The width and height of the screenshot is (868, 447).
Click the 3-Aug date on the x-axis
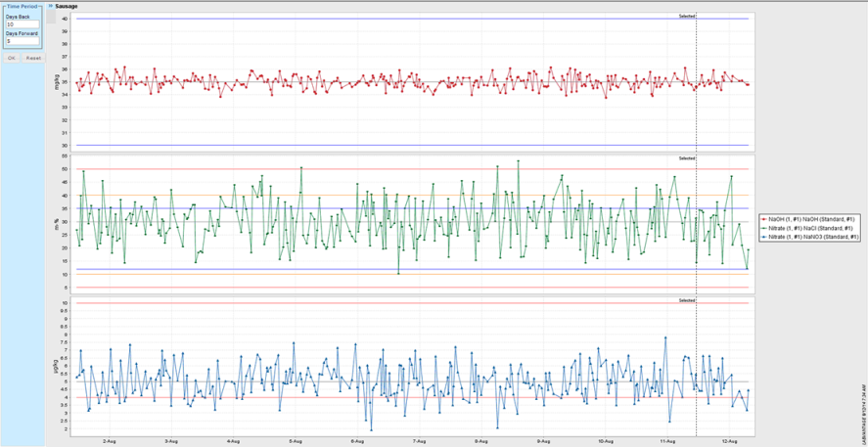tap(171, 441)
